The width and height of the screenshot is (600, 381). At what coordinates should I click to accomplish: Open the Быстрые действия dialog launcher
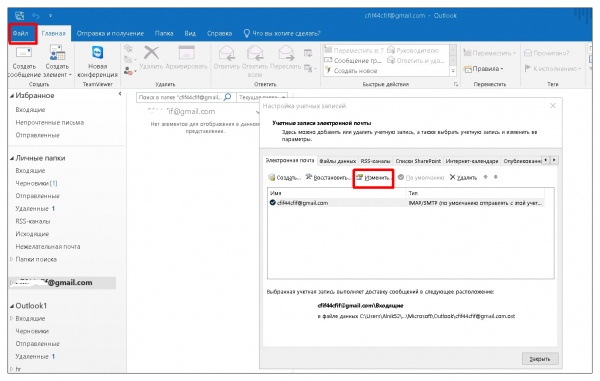pyautogui.click(x=456, y=84)
